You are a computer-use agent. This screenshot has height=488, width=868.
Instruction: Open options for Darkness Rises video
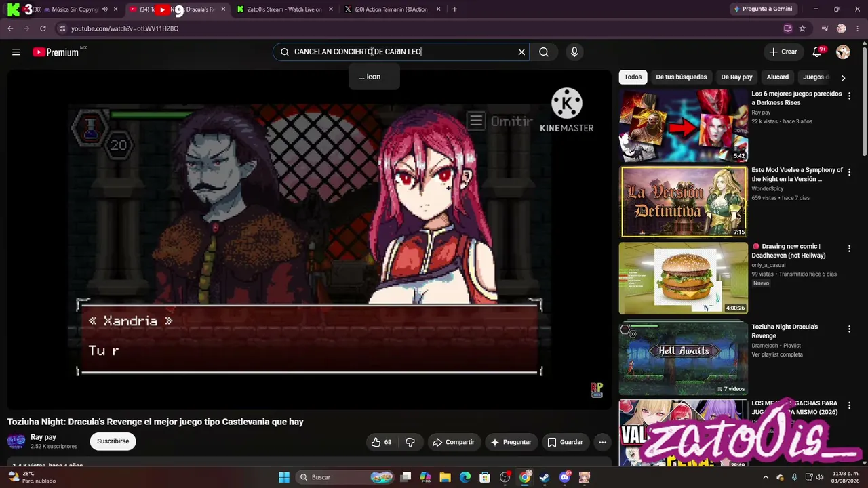(849, 96)
